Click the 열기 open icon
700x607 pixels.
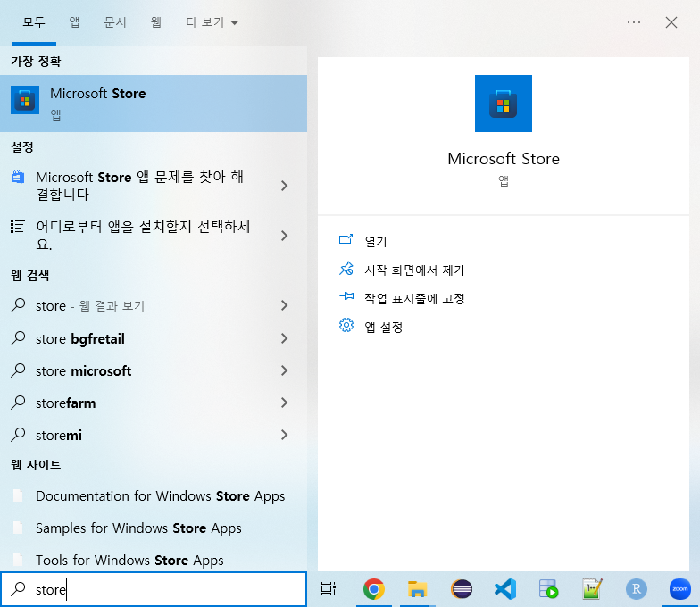click(x=346, y=240)
